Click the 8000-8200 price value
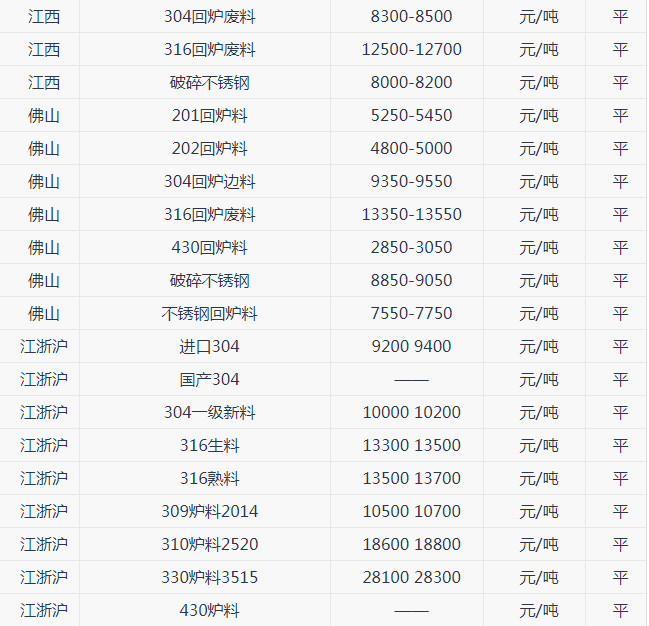This screenshot has width=649, height=626. 410,82
